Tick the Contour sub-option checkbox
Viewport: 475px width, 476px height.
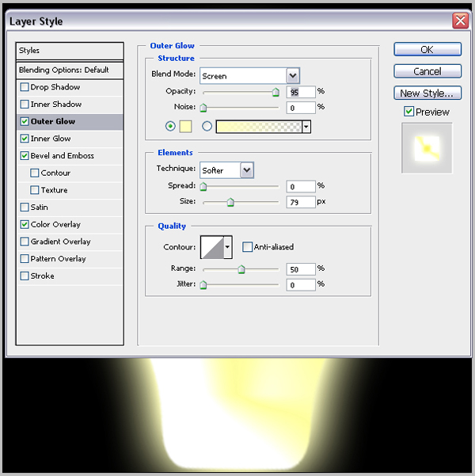coord(35,173)
